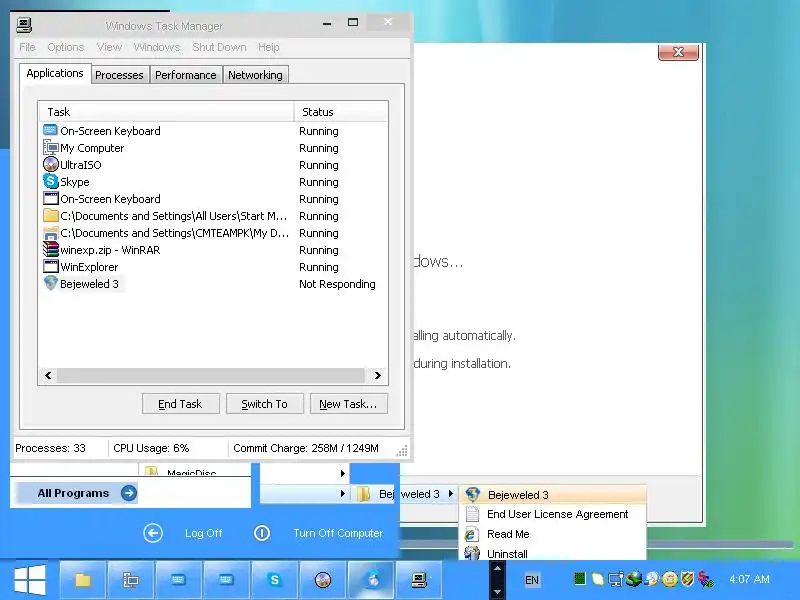Click the Turn Off Computer power icon
This screenshot has width=800, height=600.
[262, 533]
